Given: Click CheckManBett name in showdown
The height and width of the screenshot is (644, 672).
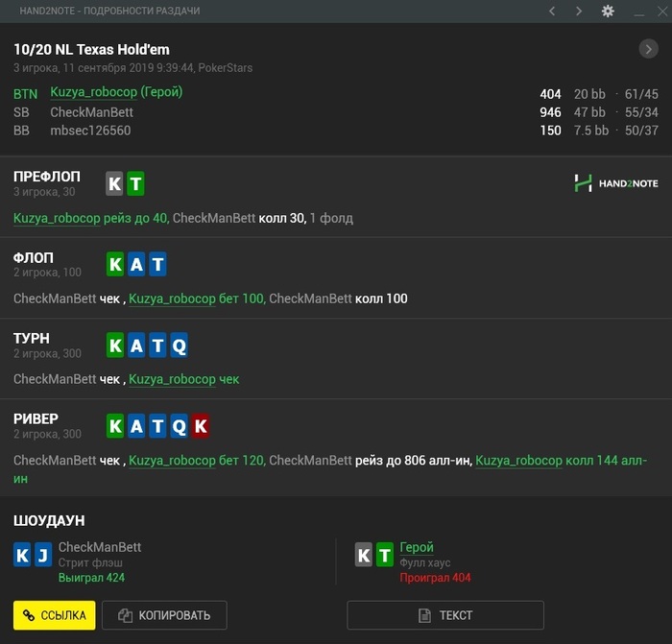Looking at the screenshot, I should tap(100, 547).
